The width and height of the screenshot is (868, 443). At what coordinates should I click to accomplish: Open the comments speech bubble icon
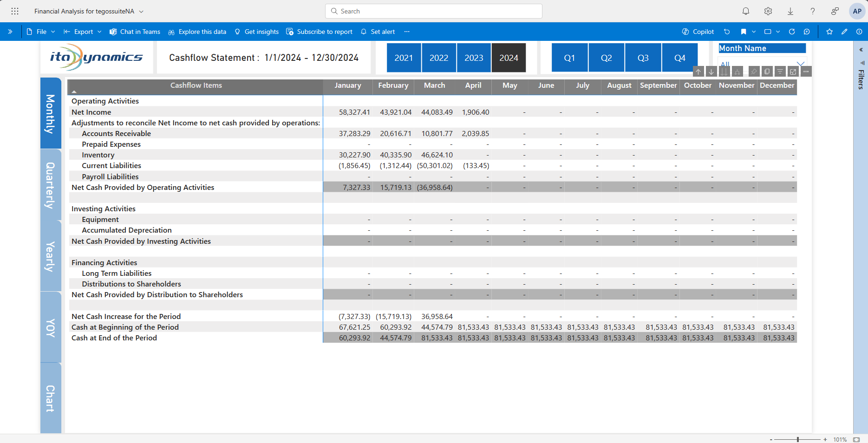pyautogui.click(x=807, y=32)
